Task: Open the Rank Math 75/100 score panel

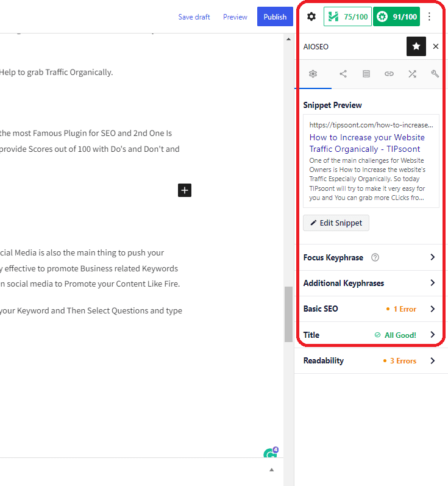Action: pyautogui.click(x=347, y=16)
